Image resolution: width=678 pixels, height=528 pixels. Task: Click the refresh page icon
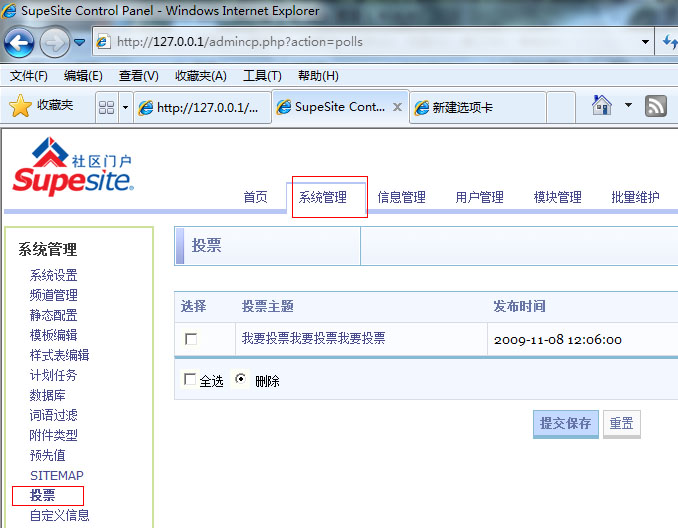pos(670,42)
